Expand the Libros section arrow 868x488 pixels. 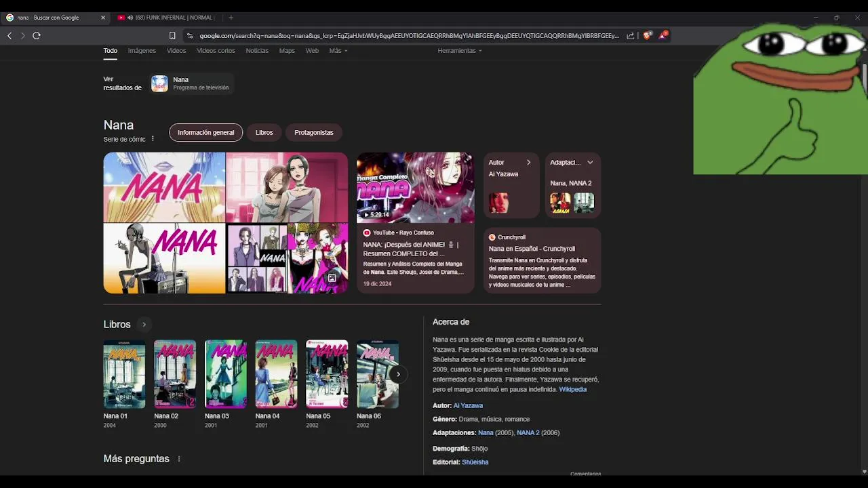[144, 325]
